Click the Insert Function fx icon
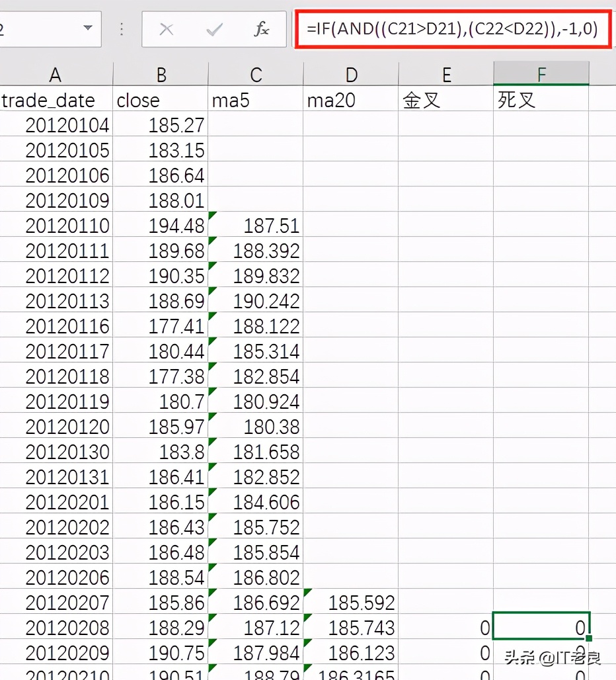Screen dimensions: 616x680 (262, 29)
